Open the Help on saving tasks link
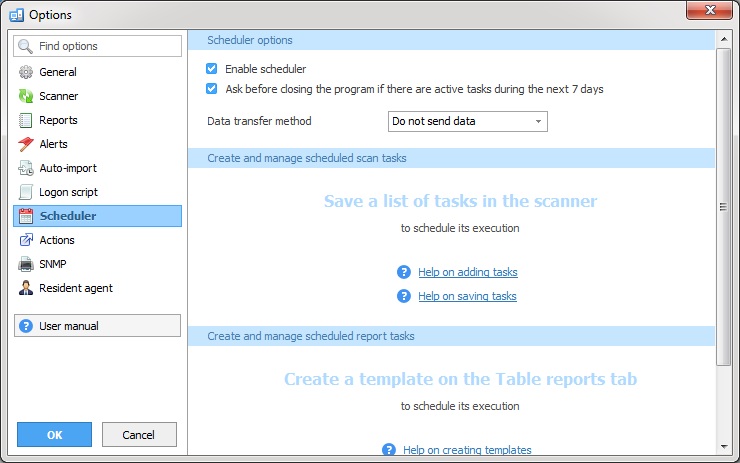 pos(467,296)
